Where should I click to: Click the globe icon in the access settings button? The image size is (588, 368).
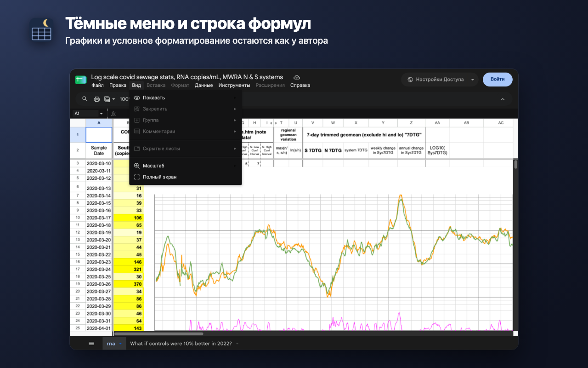point(410,80)
